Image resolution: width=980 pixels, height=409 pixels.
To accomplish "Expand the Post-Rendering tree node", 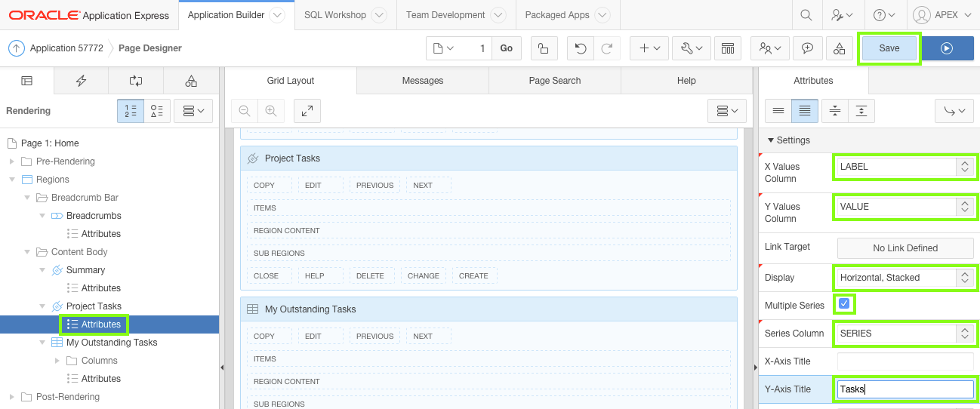I will point(11,397).
